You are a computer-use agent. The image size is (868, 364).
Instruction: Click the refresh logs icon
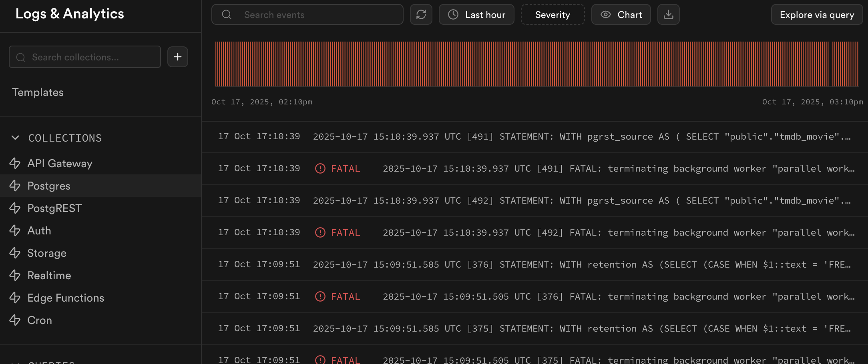click(421, 15)
